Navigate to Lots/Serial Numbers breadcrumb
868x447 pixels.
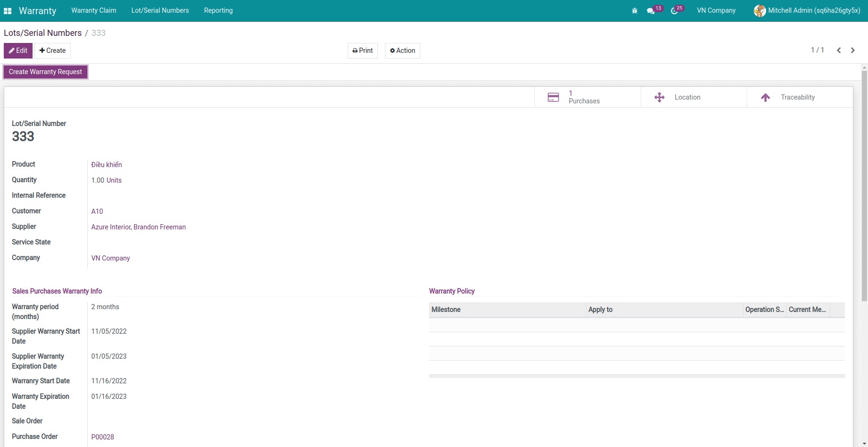coord(42,33)
